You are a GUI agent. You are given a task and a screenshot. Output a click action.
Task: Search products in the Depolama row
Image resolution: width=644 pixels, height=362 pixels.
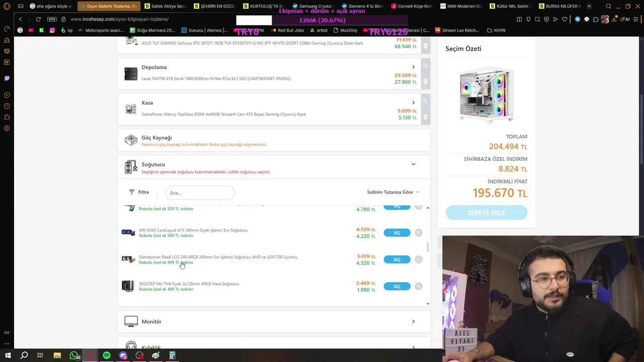(x=425, y=66)
